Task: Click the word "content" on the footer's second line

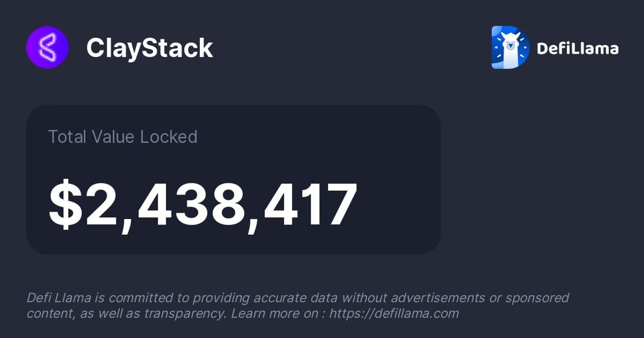Action: 46,313
